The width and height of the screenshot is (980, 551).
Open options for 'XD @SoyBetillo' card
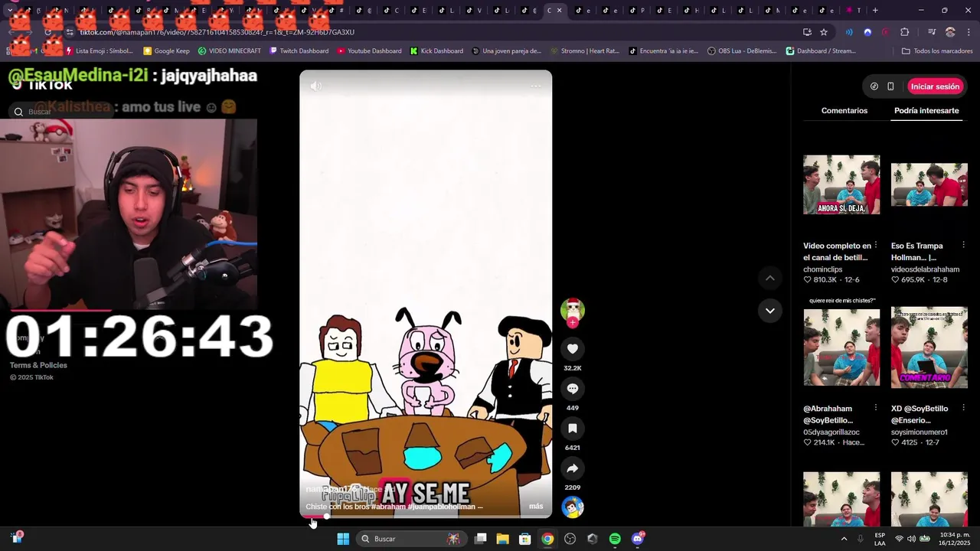[x=963, y=409]
